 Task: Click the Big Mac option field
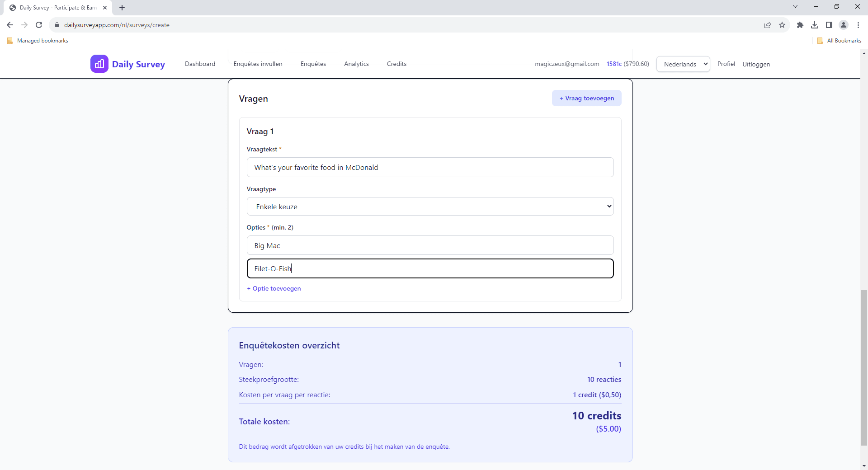click(x=430, y=245)
